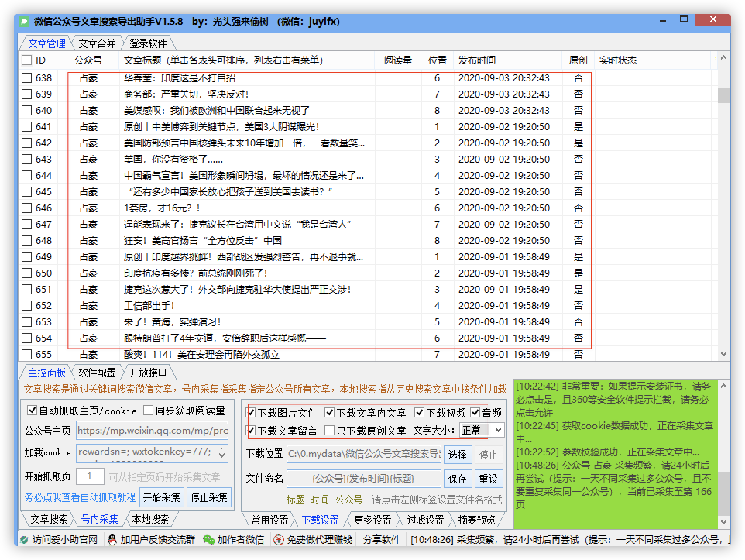This screenshot has height=560, width=745.
Task: Switch to 文章合并 tab
Action: click(x=97, y=43)
